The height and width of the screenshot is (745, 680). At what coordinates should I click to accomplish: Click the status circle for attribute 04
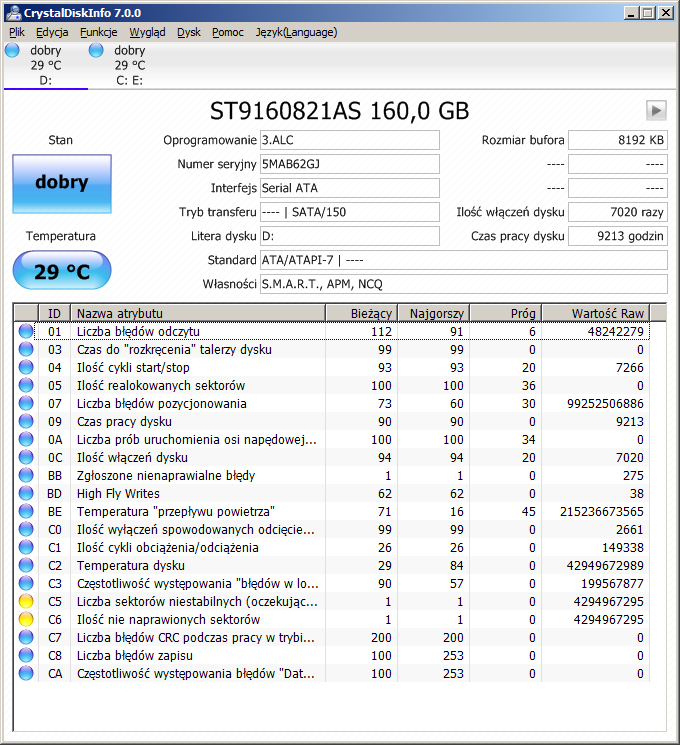point(26,367)
